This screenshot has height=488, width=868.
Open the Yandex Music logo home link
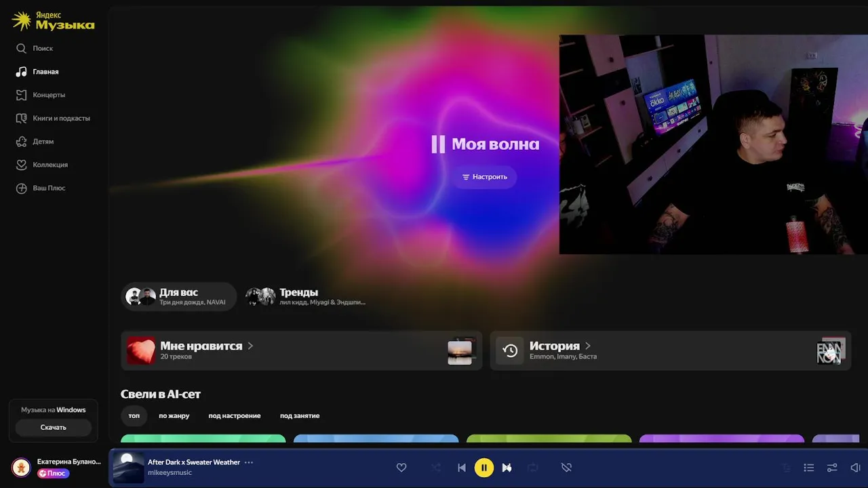pyautogui.click(x=54, y=21)
